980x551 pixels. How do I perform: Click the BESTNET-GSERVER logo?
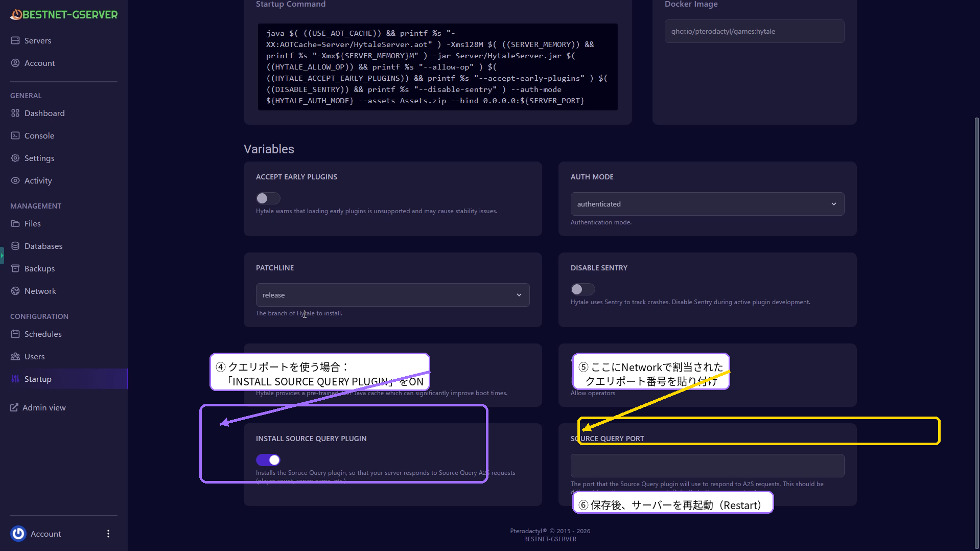pos(64,14)
